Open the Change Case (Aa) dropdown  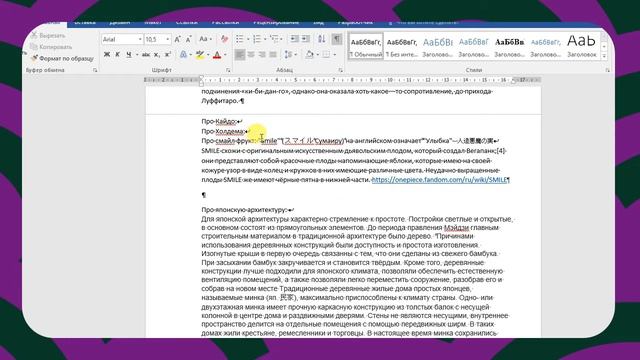tap(205, 39)
